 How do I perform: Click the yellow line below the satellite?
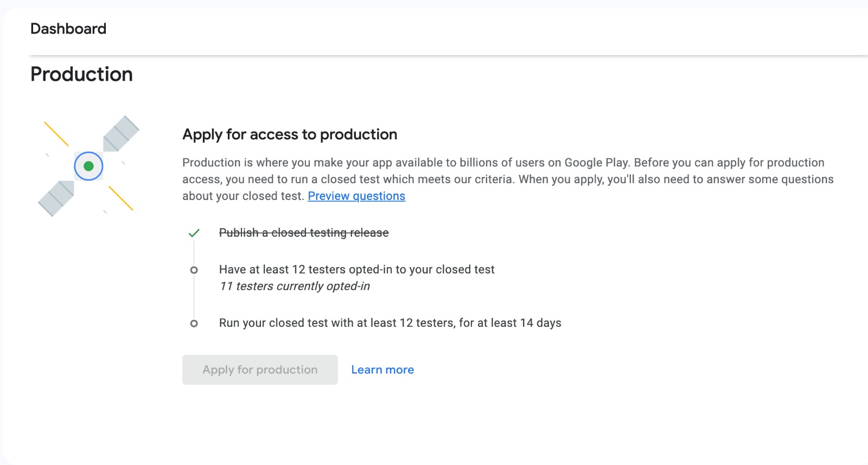(120, 198)
